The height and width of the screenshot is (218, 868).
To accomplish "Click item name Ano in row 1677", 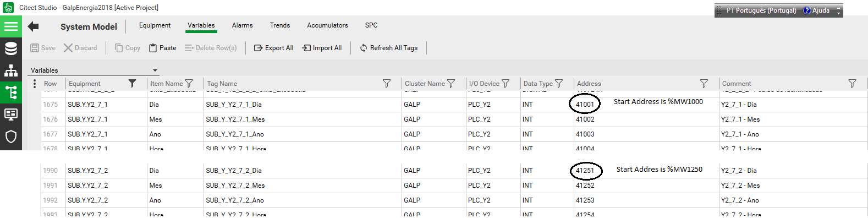I will [155, 134].
